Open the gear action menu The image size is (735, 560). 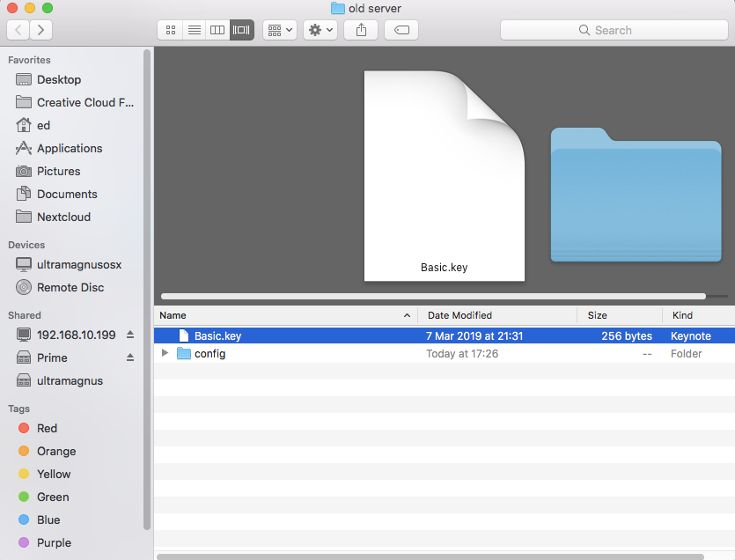[x=320, y=30]
